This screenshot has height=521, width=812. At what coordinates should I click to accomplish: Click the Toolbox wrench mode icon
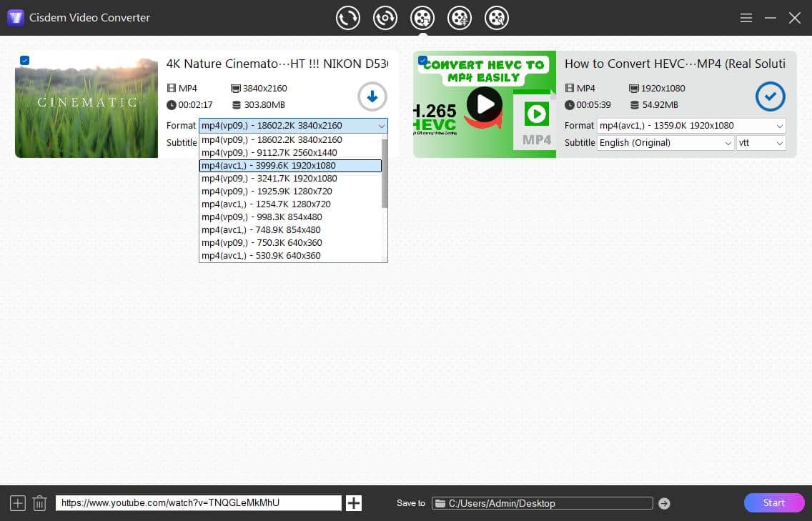497,18
